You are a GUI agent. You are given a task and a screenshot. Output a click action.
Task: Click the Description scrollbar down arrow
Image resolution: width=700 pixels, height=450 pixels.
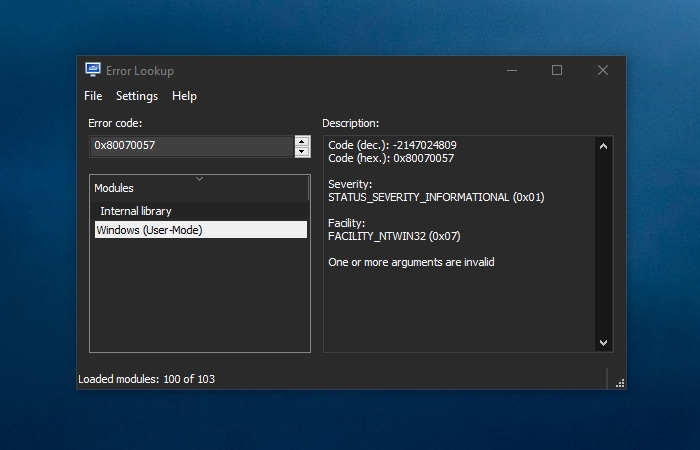(x=603, y=342)
